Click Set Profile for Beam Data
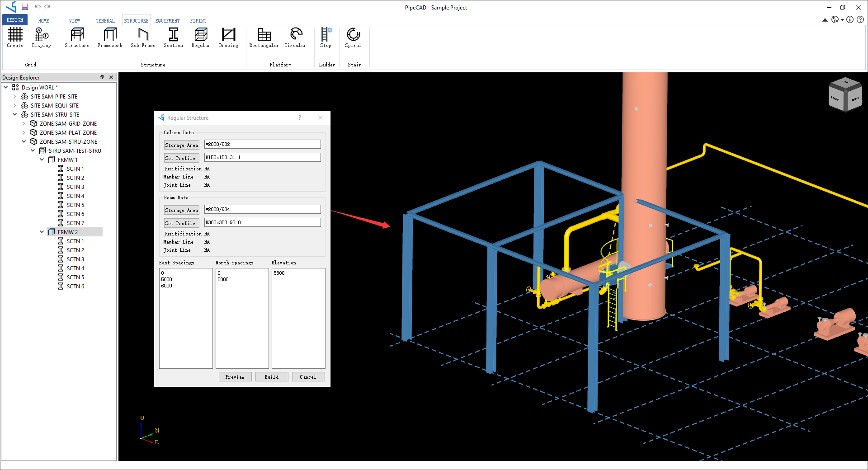This screenshot has width=868, height=470. tap(181, 223)
